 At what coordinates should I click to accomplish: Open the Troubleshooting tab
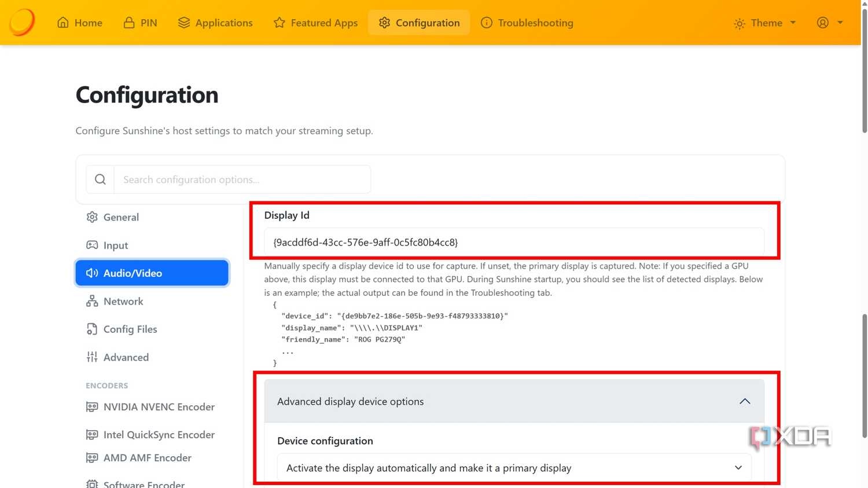click(x=527, y=23)
